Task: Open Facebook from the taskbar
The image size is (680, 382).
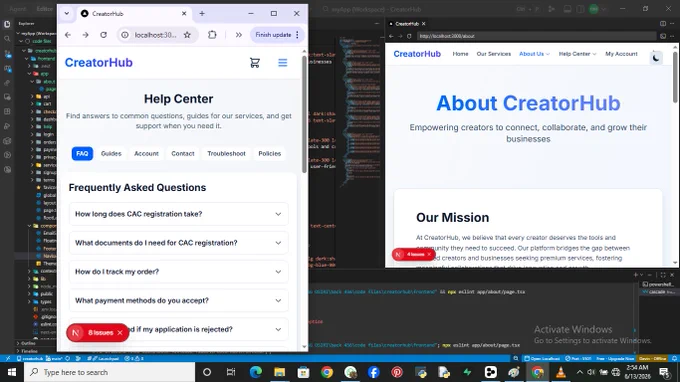Action: 373,372
